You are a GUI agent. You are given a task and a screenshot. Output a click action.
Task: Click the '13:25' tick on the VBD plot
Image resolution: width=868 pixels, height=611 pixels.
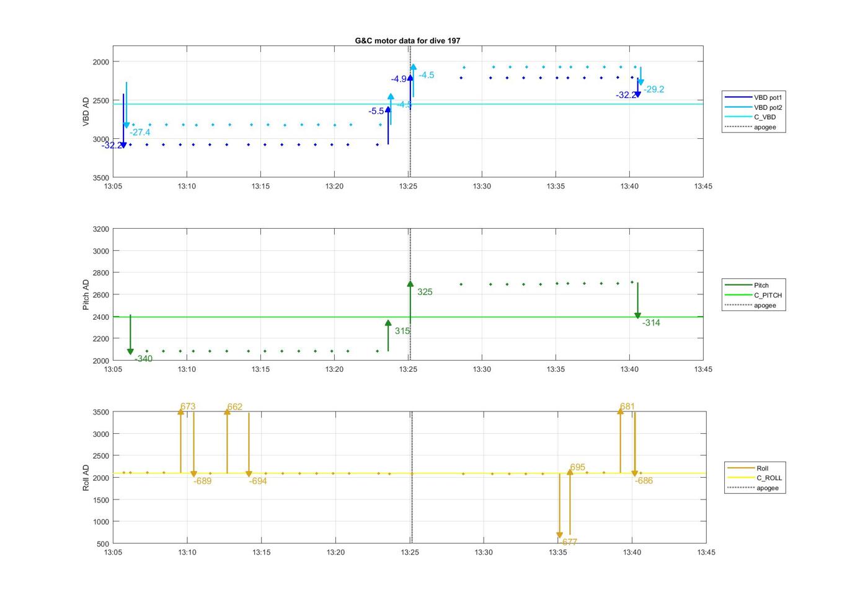coord(408,186)
